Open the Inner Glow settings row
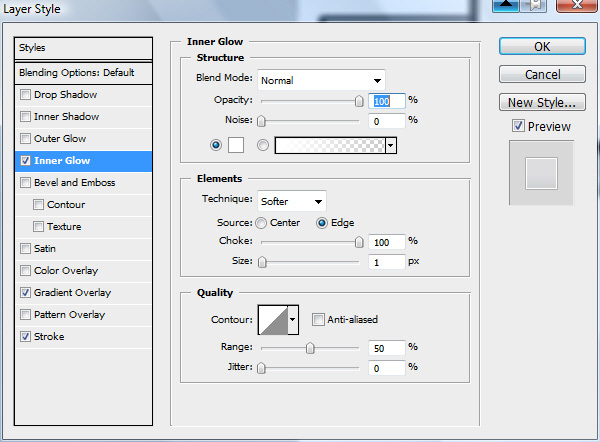 [x=83, y=161]
